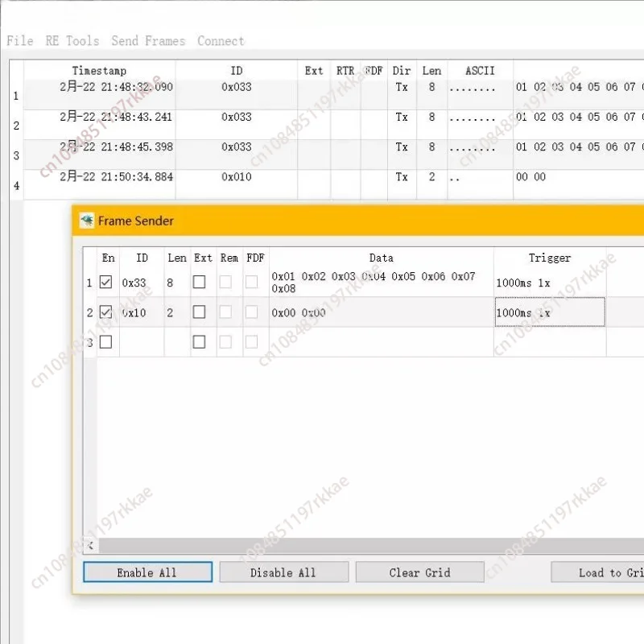Click the Frame Sender horizontal scrollbar track
The image size is (644, 644).
(x=371, y=546)
